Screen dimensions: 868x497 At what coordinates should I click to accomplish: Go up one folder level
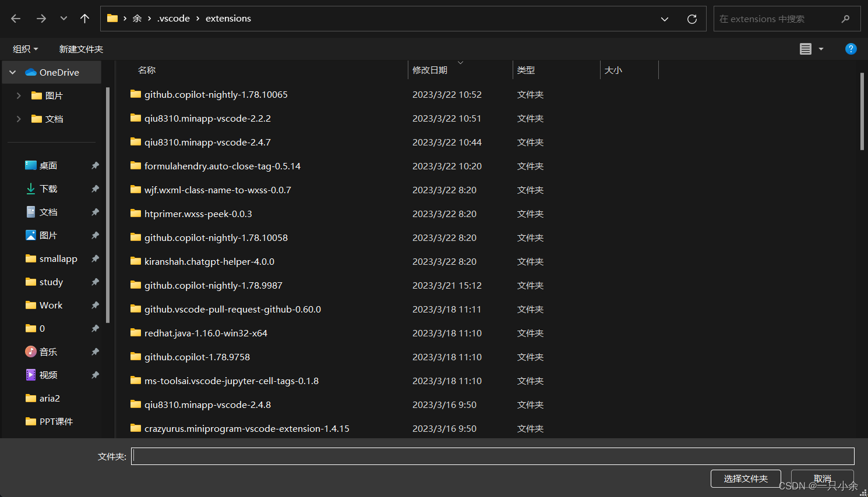click(x=84, y=19)
